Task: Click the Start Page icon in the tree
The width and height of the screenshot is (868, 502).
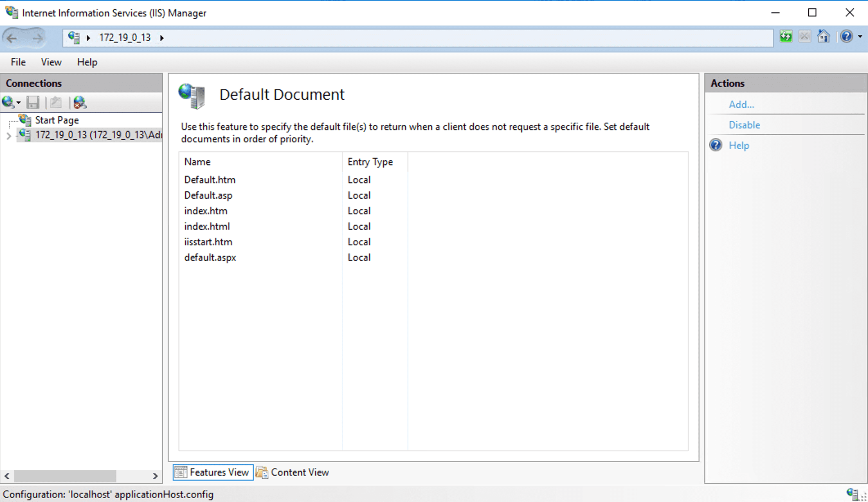Action: (x=25, y=120)
